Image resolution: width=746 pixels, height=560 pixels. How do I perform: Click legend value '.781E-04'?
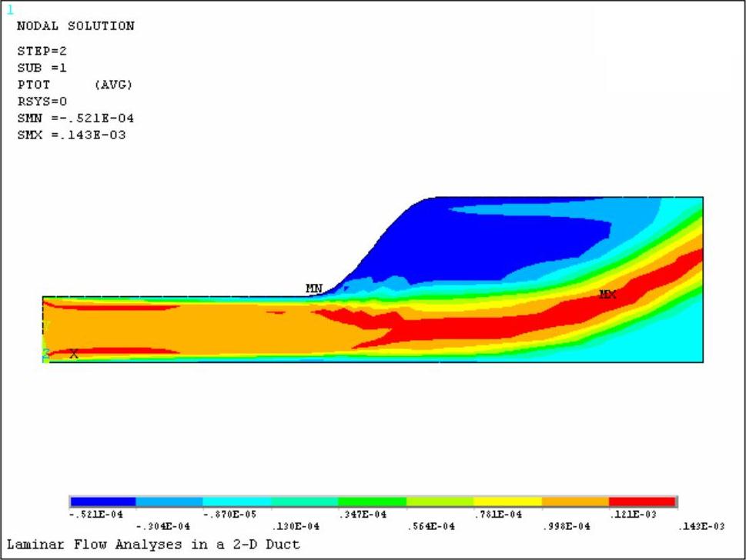[x=498, y=515]
